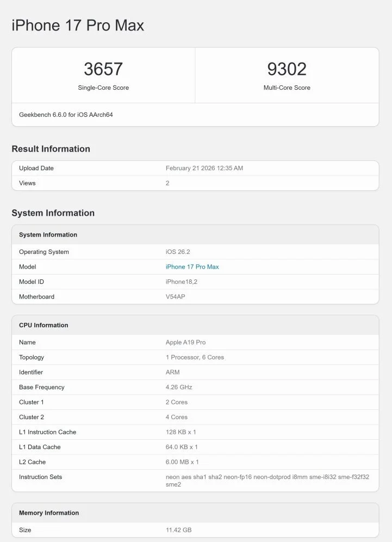Viewport: 392px width, 542px height.
Task: Click the Single-Core Score value 3657
Action: point(103,68)
